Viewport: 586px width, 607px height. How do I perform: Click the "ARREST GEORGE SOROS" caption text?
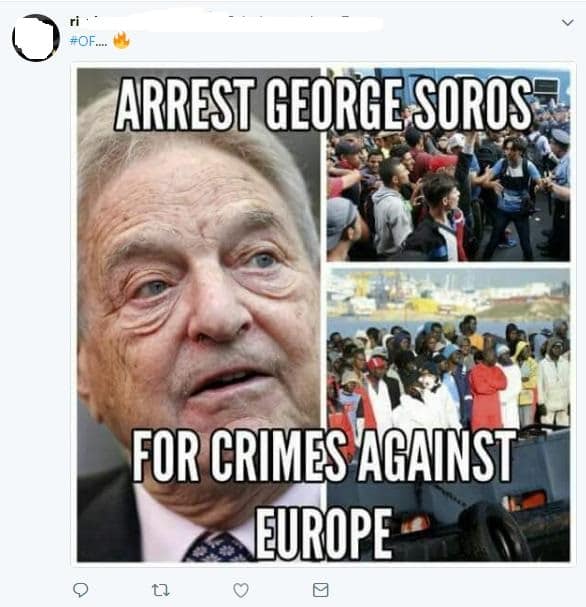click(324, 104)
